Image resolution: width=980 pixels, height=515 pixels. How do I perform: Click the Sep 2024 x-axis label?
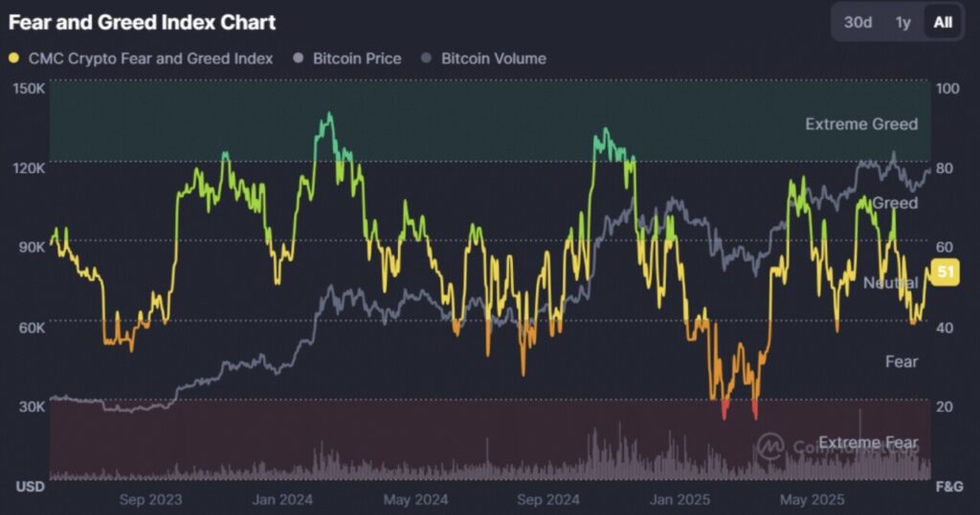pos(548,499)
